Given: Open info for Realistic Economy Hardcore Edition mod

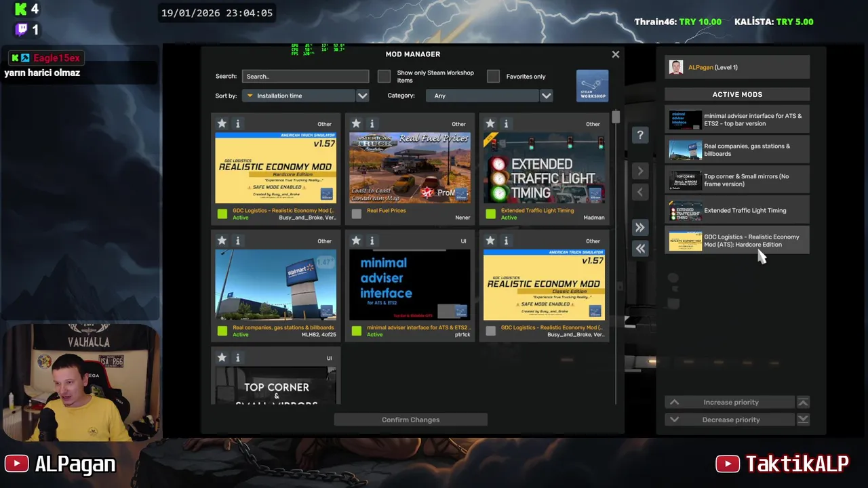Looking at the screenshot, I should pyautogui.click(x=237, y=123).
